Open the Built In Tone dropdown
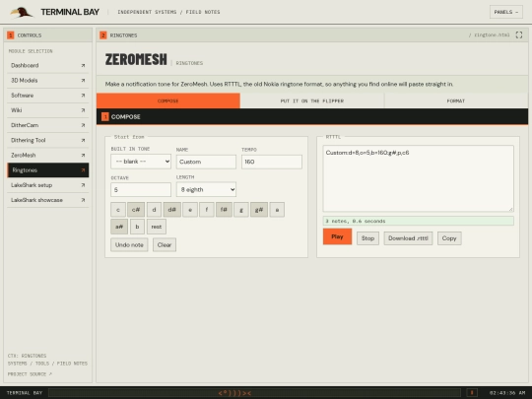The height and width of the screenshot is (399, 532). click(141, 162)
